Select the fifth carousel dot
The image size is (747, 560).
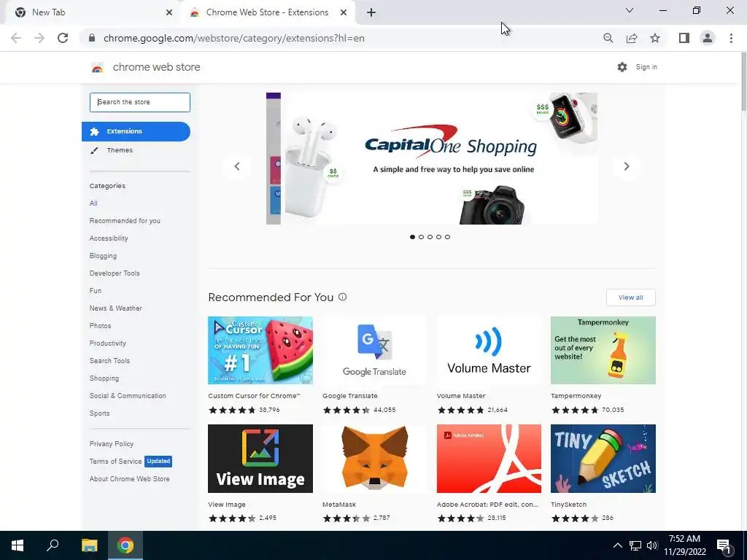(x=447, y=237)
